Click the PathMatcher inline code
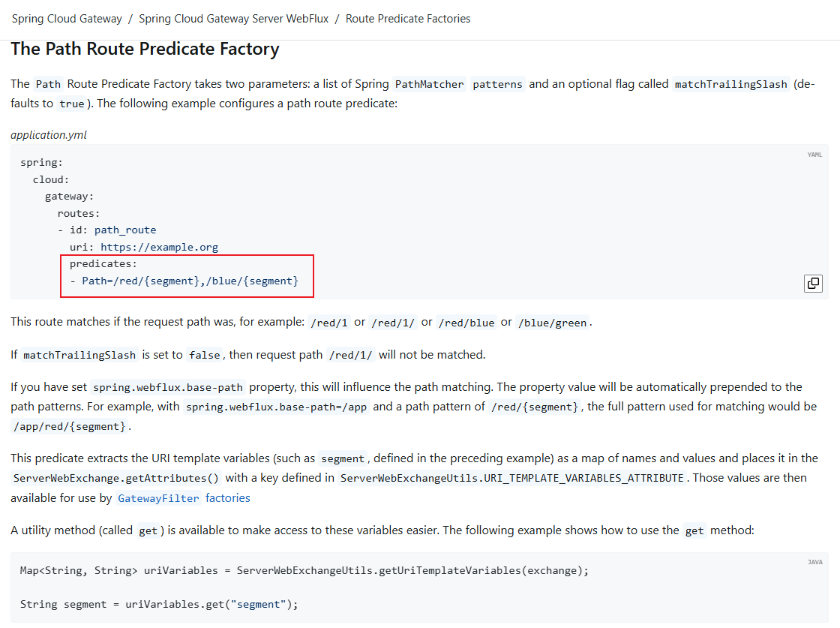This screenshot has width=840, height=628. tap(429, 84)
